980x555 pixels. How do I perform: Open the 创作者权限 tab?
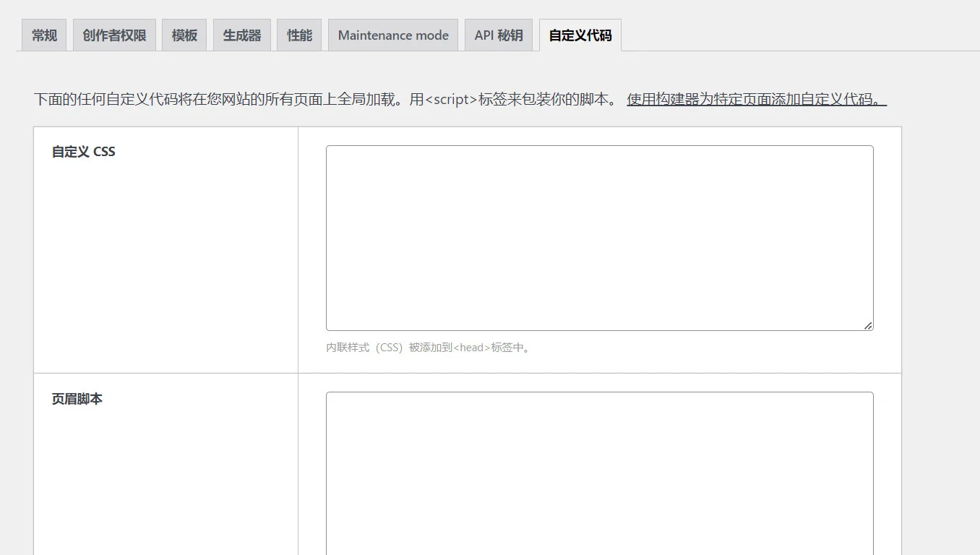[114, 35]
